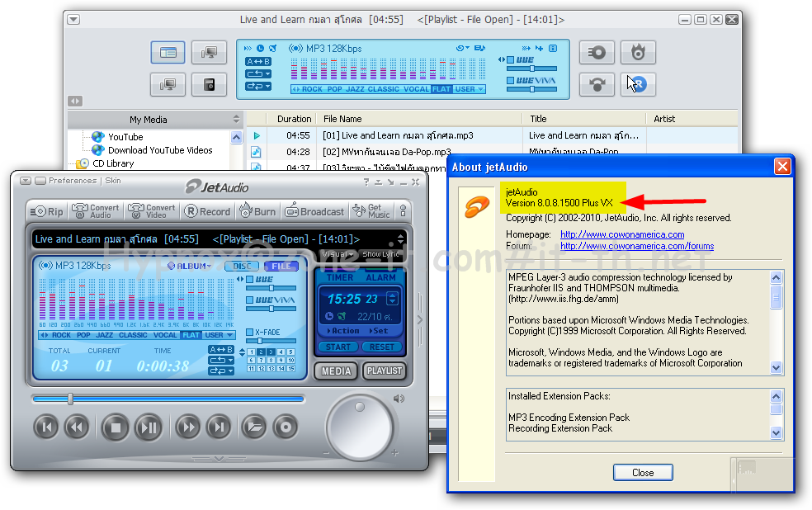This screenshot has height=510, width=812.
Task: Open USER equalizer dropdown in compact player
Action: point(219,335)
